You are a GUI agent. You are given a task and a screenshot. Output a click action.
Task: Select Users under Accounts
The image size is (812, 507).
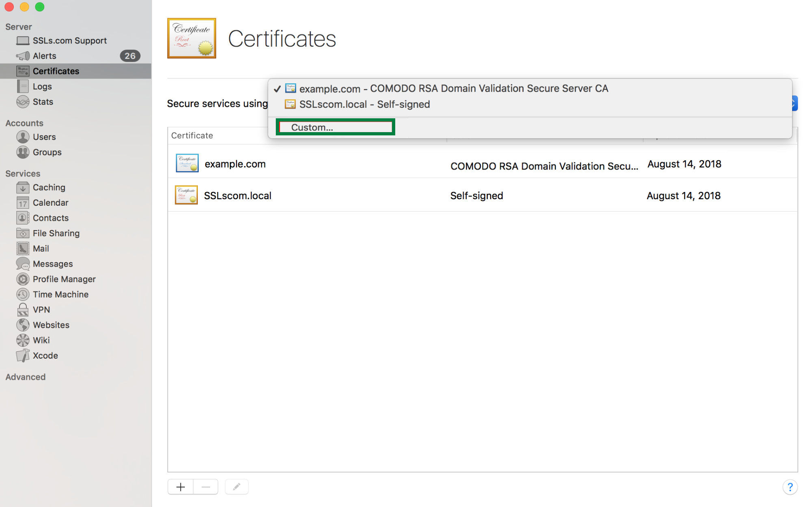click(x=44, y=137)
